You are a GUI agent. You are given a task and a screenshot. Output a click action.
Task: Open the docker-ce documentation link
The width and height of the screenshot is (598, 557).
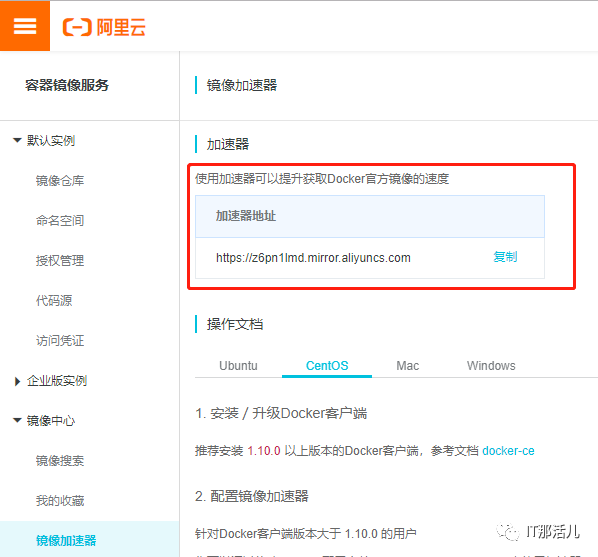point(508,451)
